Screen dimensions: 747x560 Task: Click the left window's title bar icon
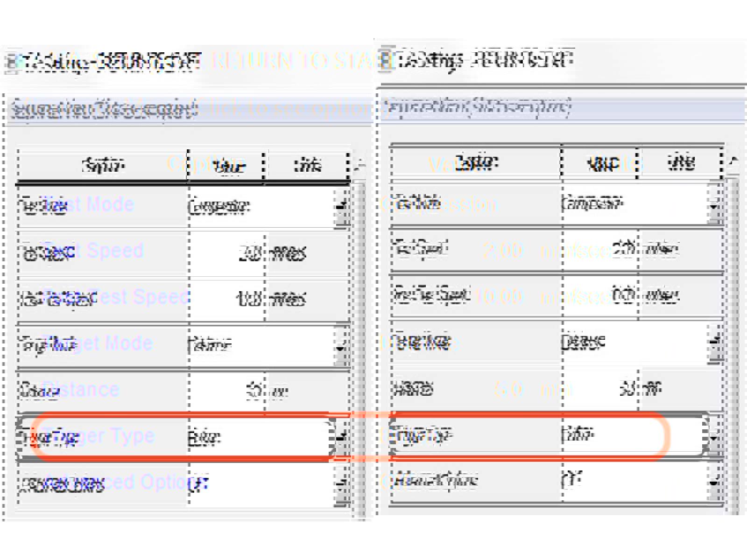point(12,62)
